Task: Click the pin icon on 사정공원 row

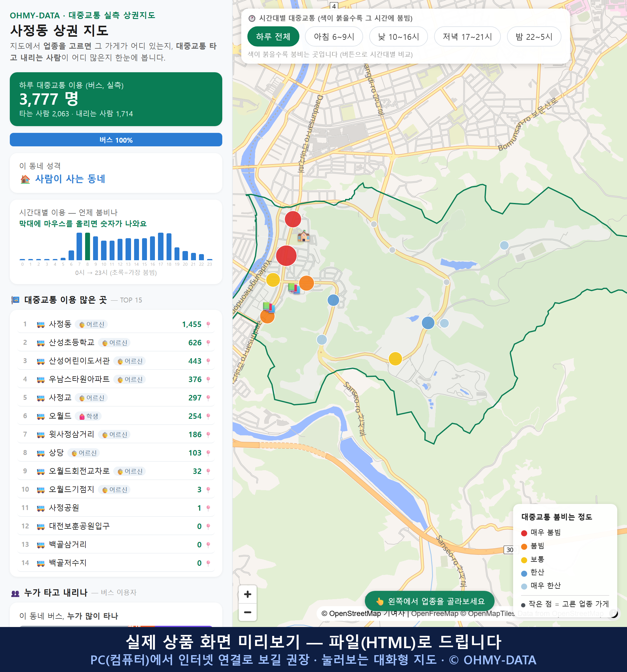Action: pos(208,508)
